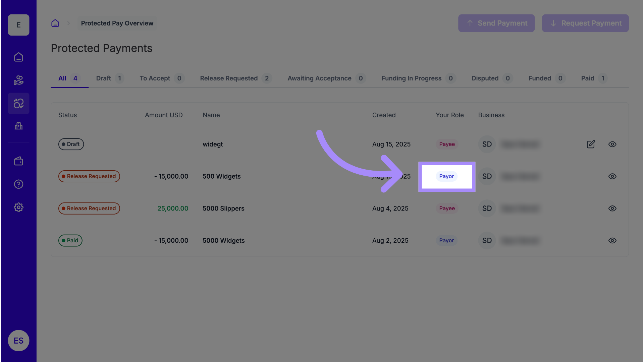Select the Protected Pay exchange icon
Image resolution: width=644 pixels, height=362 pixels.
pos(18,104)
